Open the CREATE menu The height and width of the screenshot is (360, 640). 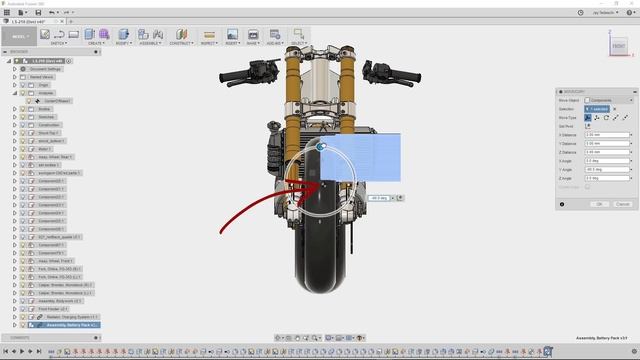point(96,43)
